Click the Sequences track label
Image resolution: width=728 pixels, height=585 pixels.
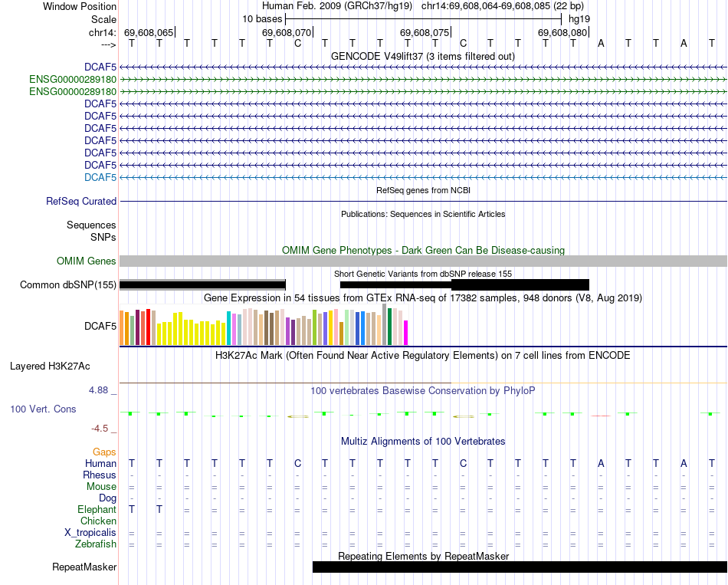(x=91, y=225)
